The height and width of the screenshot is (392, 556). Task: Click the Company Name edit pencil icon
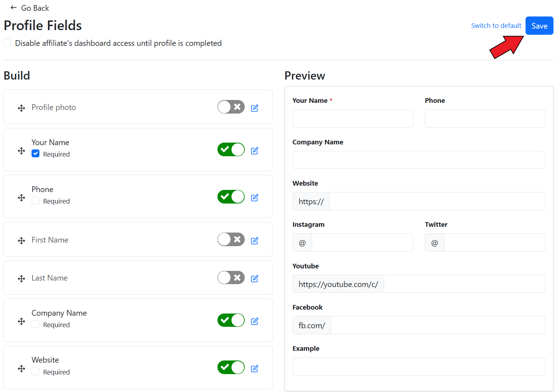click(x=254, y=321)
